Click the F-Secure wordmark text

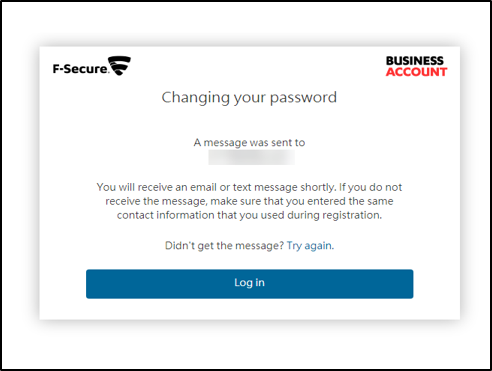pos(81,69)
